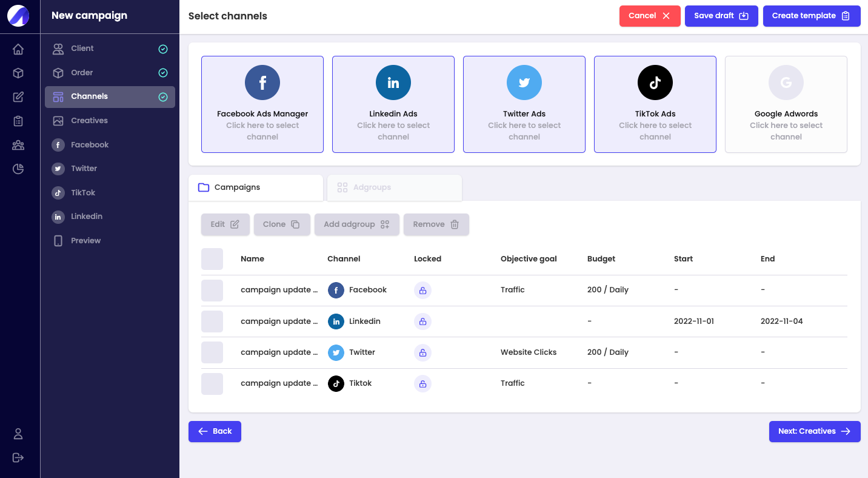Open the Channels step in the sidebar
Image resolution: width=868 pixels, height=478 pixels.
tap(110, 97)
